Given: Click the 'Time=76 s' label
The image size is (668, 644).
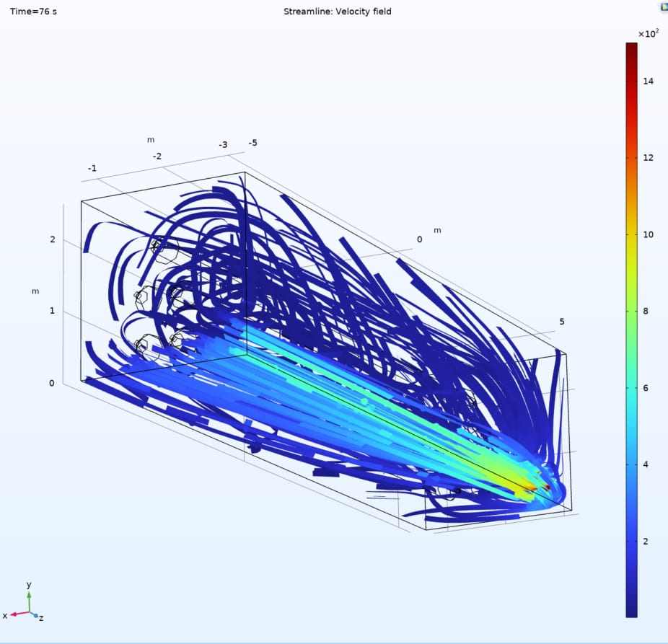Looking at the screenshot, I should tap(33, 12).
